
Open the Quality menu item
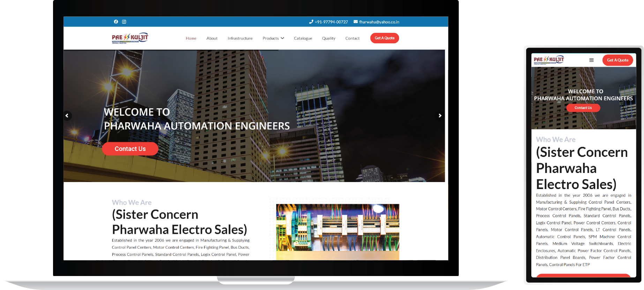(x=329, y=38)
